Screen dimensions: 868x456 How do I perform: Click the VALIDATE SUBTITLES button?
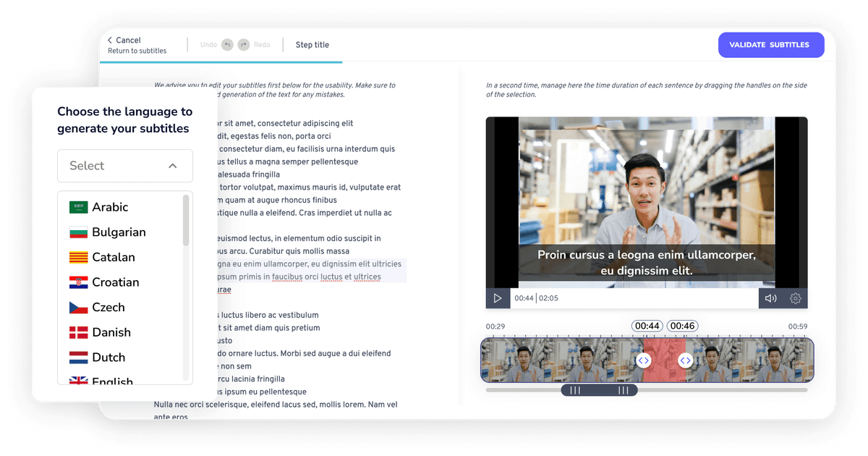[771, 44]
